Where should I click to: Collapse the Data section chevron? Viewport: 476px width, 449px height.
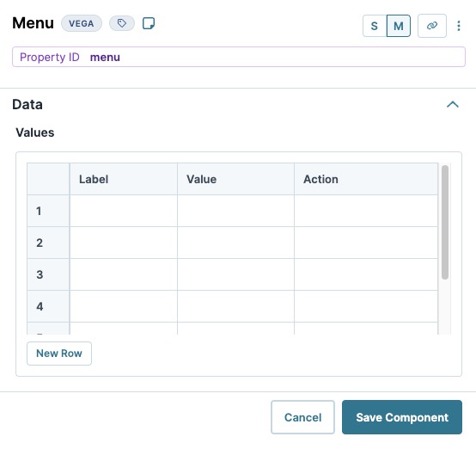453,105
